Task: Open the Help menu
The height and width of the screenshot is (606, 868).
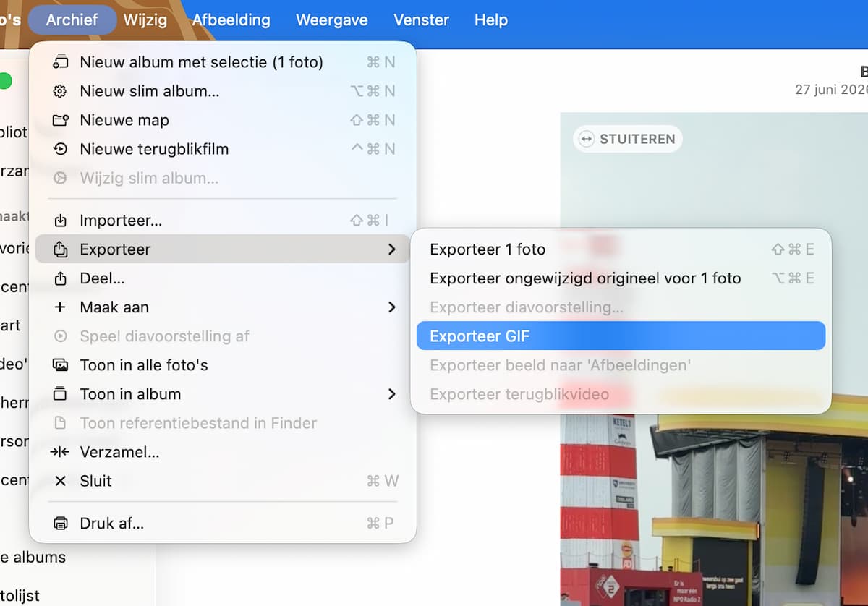Action: coord(491,20)
